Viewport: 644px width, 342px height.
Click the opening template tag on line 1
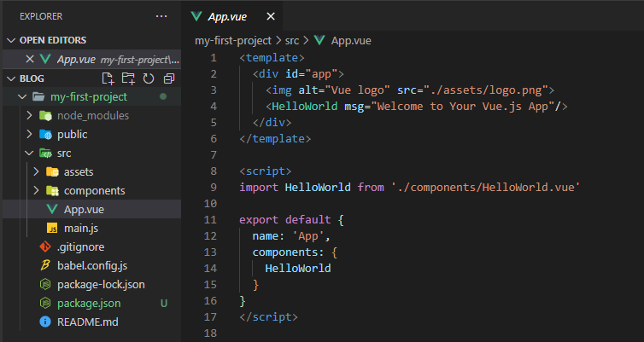[x=272, y=58]
